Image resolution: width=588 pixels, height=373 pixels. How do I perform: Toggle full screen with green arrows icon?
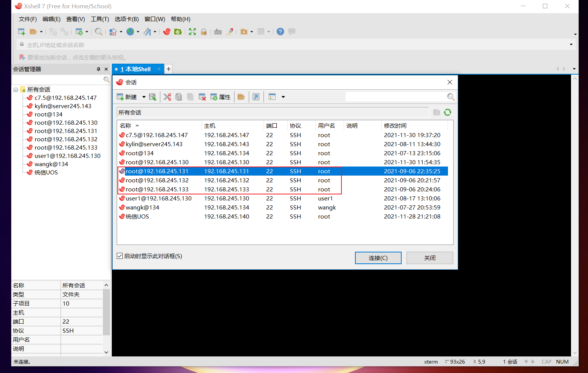tap(192, 32)
